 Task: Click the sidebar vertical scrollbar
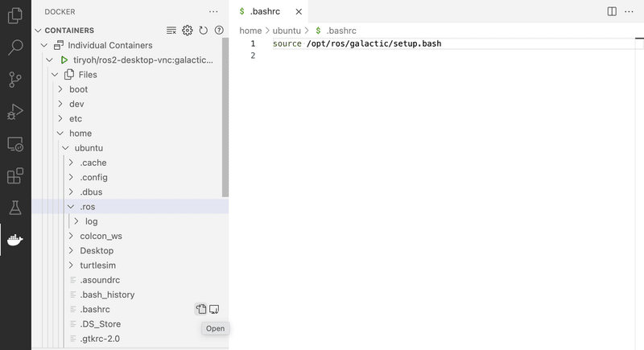225,117
